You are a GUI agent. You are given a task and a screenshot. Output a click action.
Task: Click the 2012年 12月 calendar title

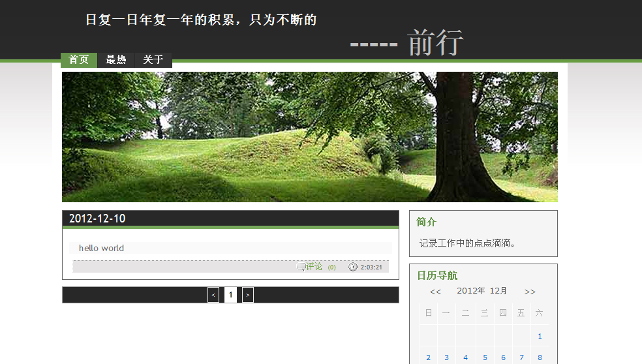click(482, 291)
